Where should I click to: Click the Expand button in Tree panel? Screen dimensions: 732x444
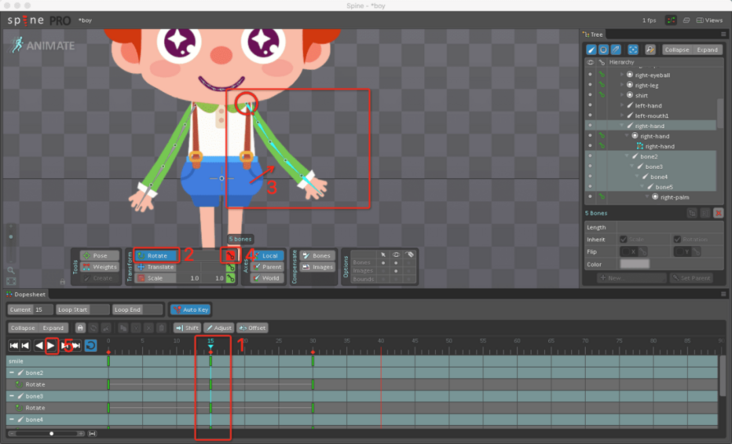click(x=707, y=49)
